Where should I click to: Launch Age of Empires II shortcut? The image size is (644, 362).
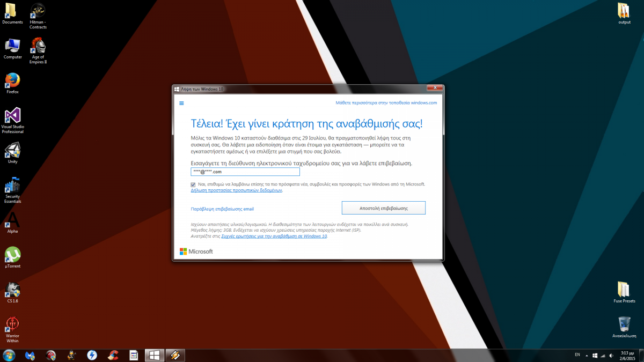coord(38,50)
